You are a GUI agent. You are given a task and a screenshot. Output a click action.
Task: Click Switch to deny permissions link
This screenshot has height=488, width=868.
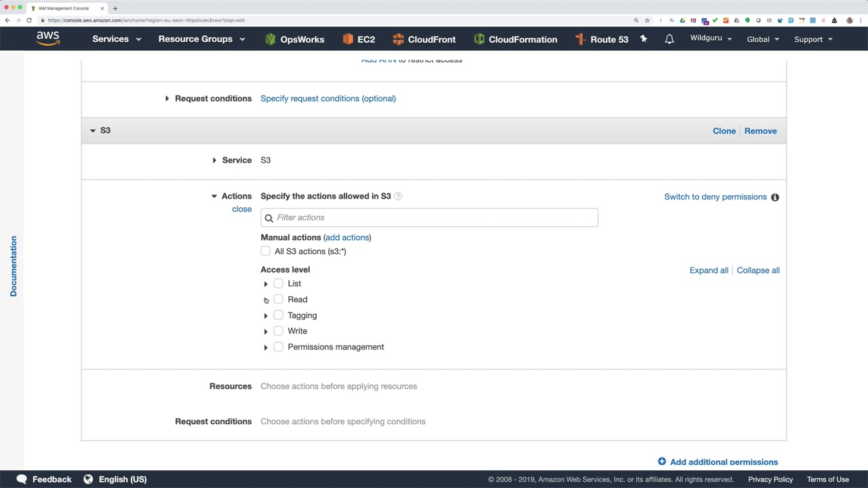[715, 197]
